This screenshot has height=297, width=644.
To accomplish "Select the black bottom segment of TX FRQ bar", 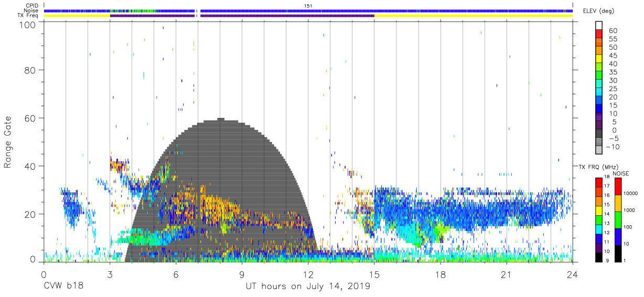I will [598, 257].
